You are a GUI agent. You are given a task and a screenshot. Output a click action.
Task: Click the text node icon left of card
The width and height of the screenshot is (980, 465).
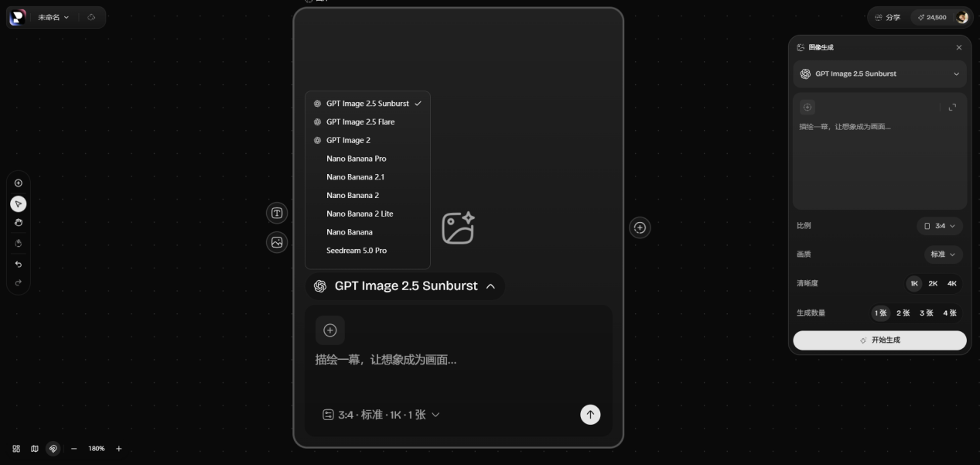277,213
